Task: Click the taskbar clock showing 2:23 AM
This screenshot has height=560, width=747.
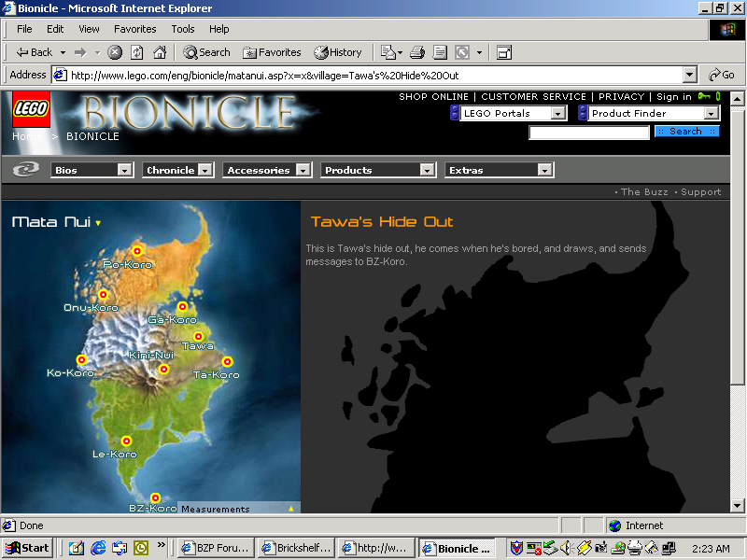Action: click(711, 549)
